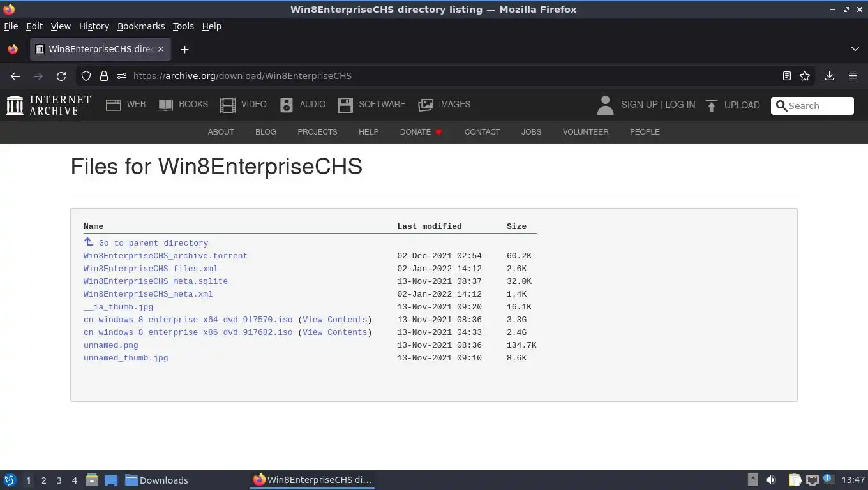
Task: Click the Internet Archive logo
Action: coord(49,105)
